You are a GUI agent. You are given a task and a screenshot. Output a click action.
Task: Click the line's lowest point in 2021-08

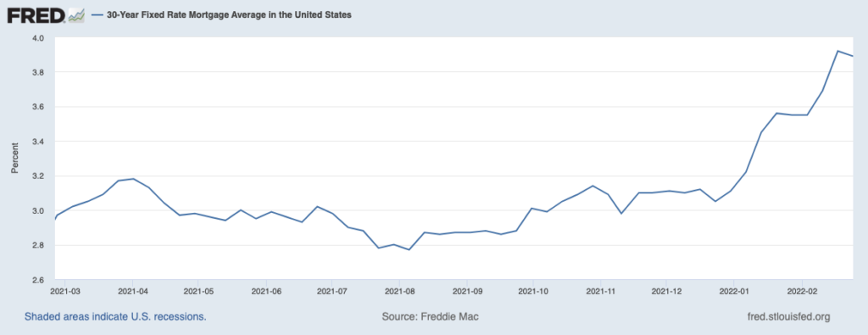pos(409,249)
